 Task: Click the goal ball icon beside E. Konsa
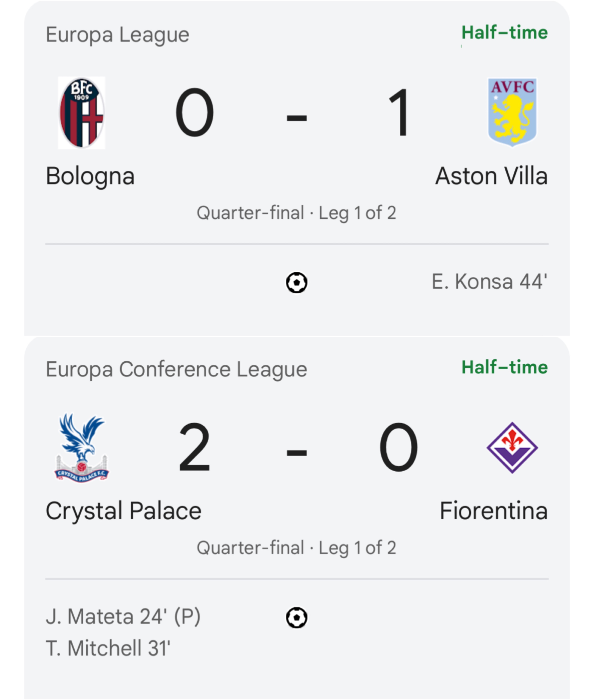(x=296, y=282)
